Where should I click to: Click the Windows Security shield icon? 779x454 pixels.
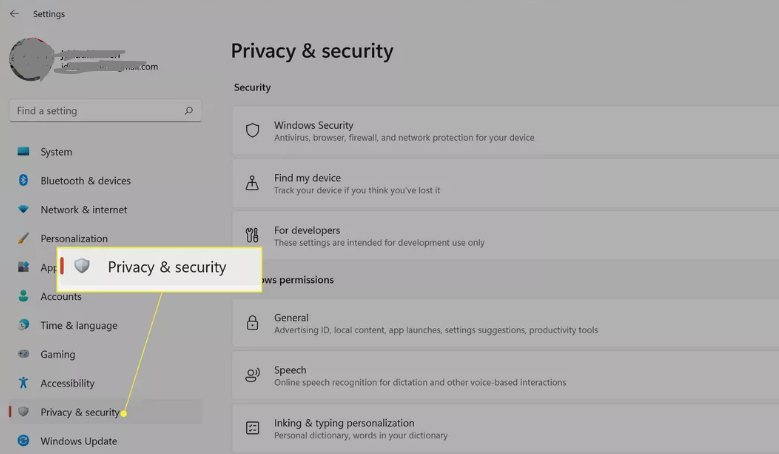[x=252, y=131]
